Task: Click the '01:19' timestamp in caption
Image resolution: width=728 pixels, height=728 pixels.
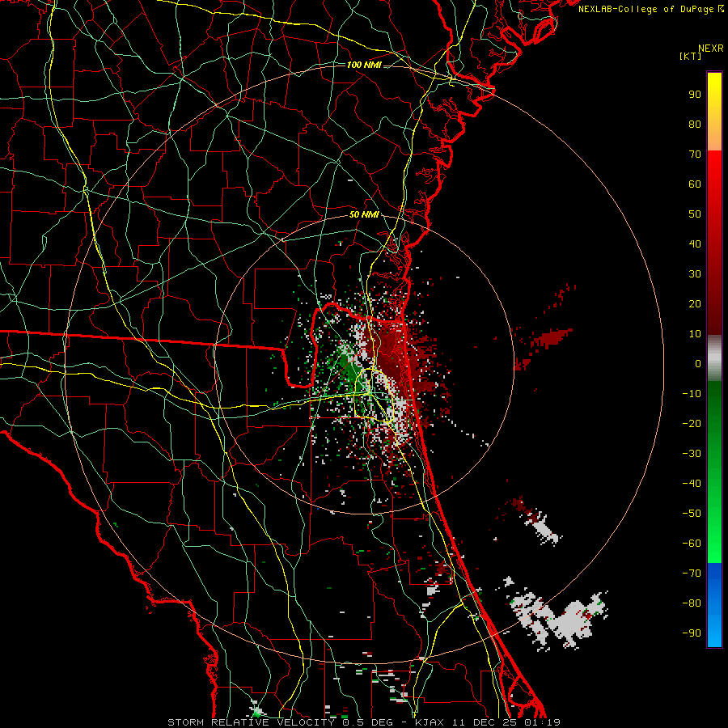Action: pyautogui.click(x=542, y=722)
